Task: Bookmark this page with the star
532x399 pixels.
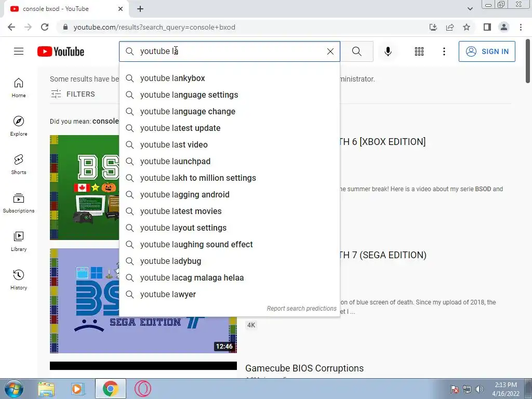Action: point(467,27)
